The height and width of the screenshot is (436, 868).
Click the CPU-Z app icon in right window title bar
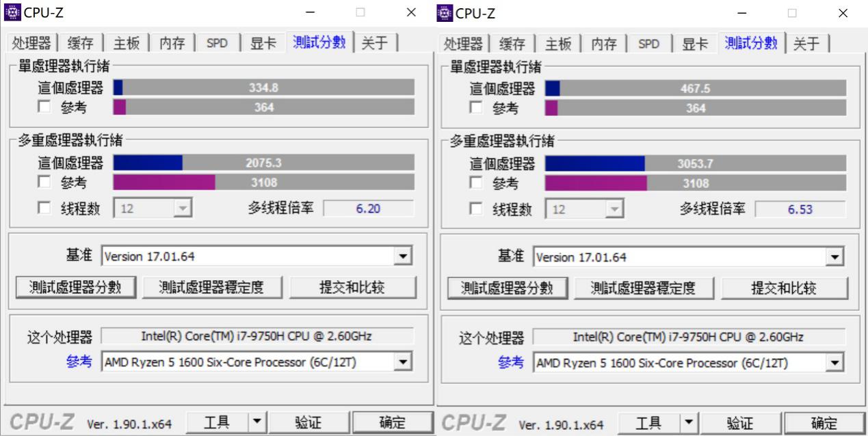pyautogui.click(x=444, y=12)
